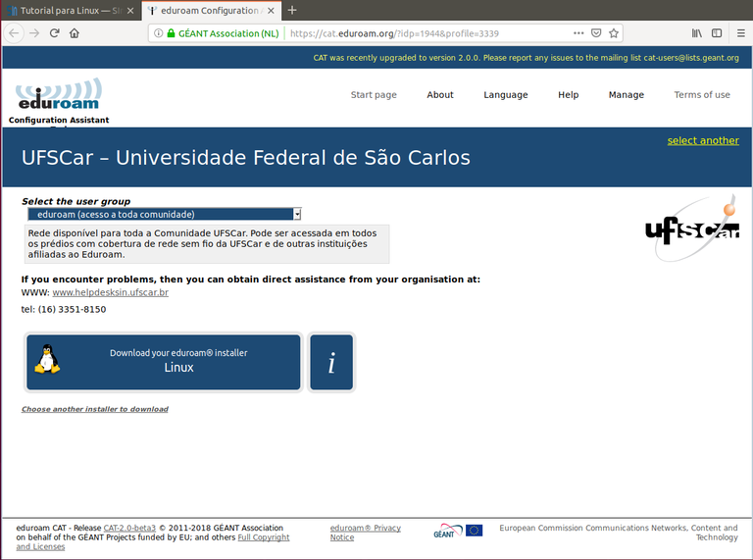Click the GÉANT Association (NL) certificate label
This screenshot has width=753, height=560.
coord(228,33)
